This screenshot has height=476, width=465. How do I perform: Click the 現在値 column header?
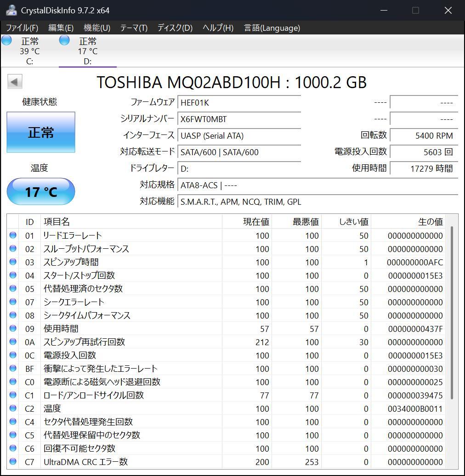247,222
